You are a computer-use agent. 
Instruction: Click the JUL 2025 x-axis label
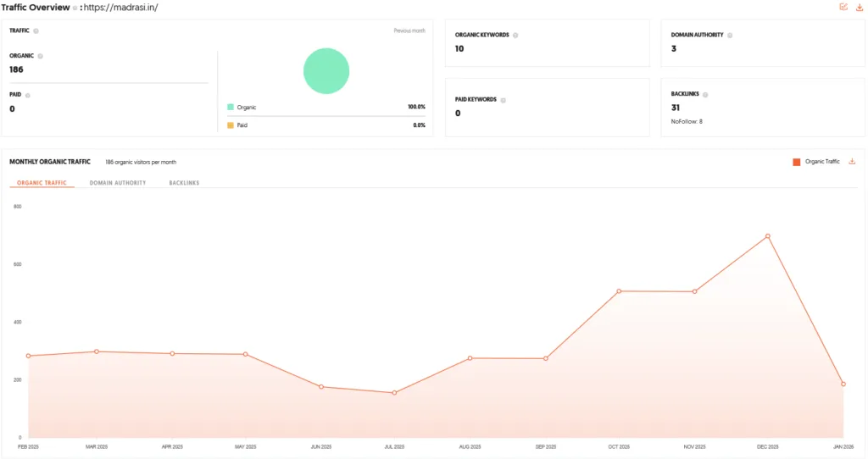[x=394, y=447]
